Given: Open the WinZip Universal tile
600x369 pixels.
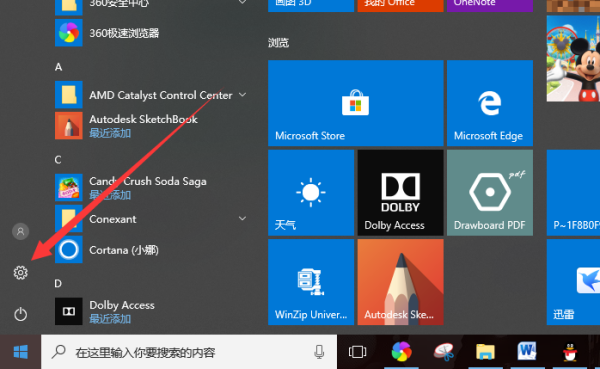Looking at the screenshot, I should click(x=311, y=282).
